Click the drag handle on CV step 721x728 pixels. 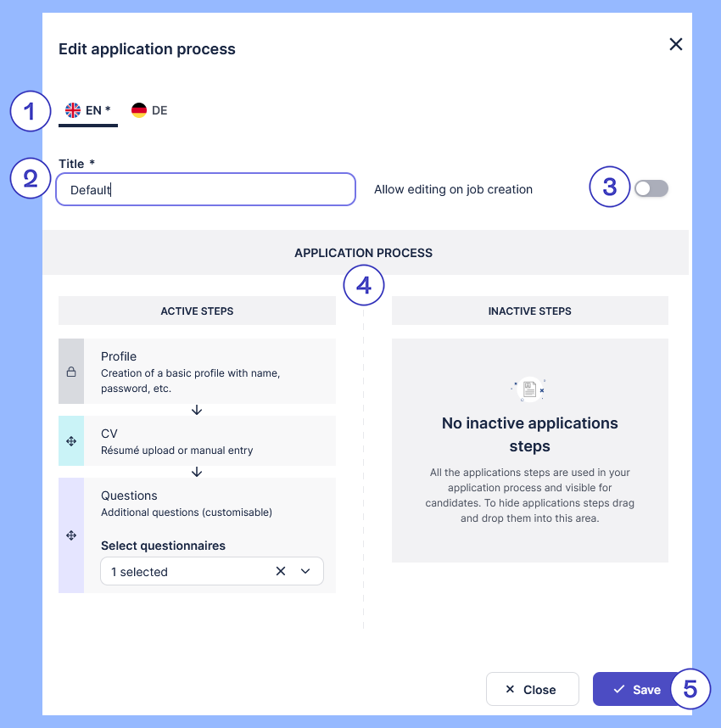tap(71, 441)
